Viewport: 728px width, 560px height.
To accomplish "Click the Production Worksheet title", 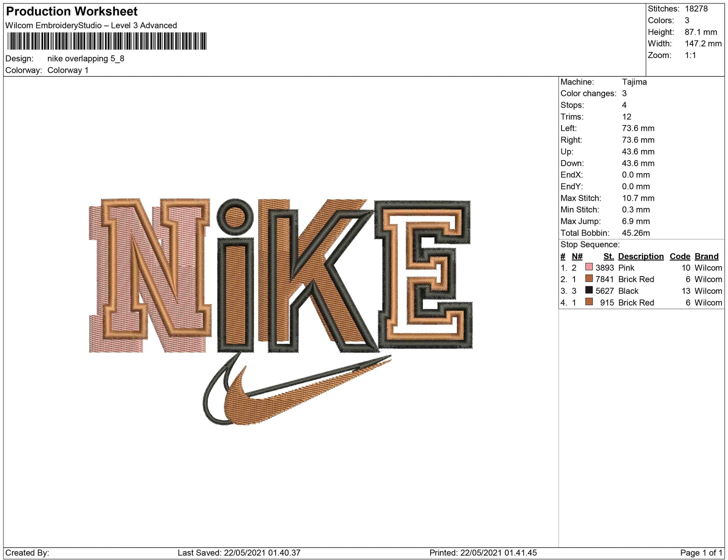I will point(72,12).
